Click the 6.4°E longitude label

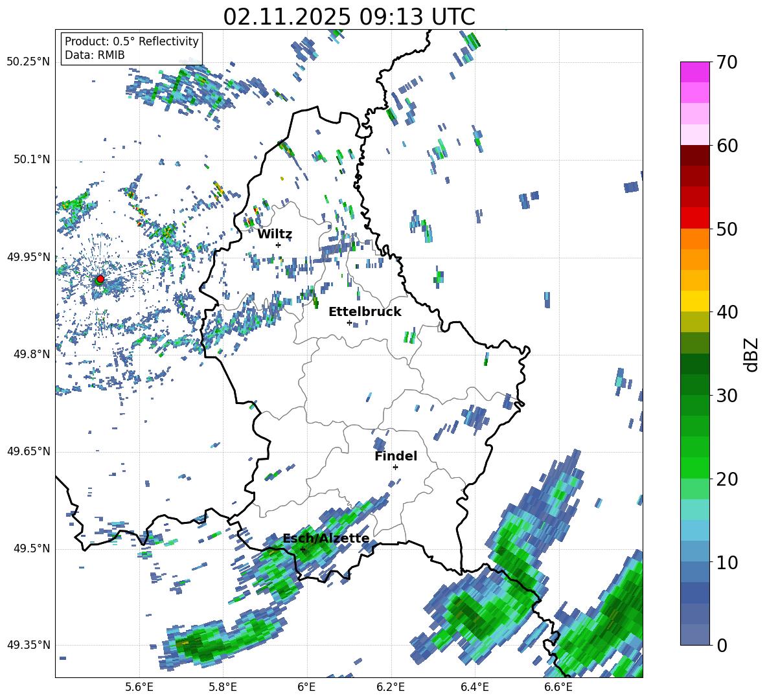474,687
